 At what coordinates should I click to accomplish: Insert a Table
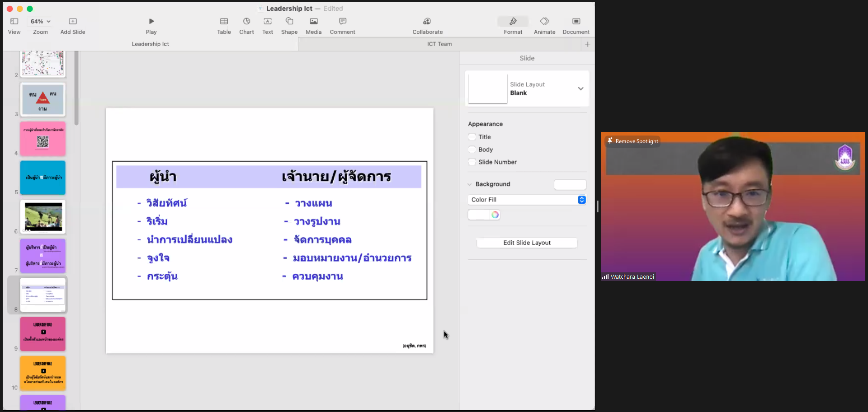click(x=224, y=26)
